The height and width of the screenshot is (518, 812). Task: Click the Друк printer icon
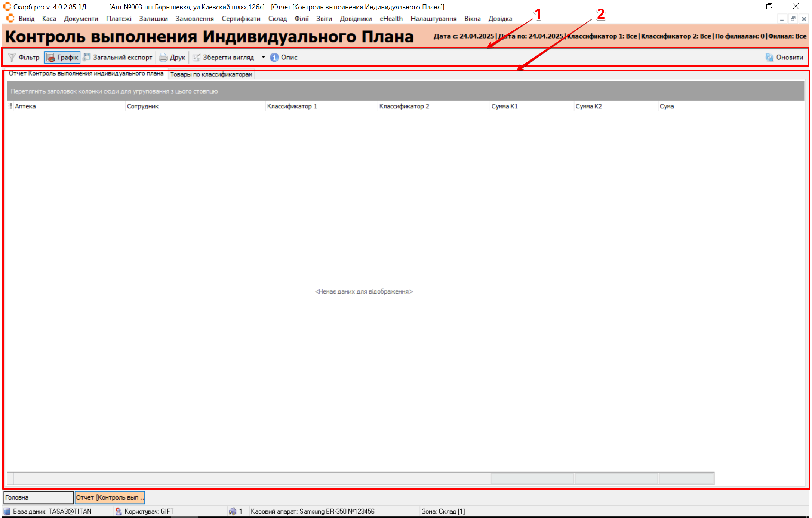pos(163,57)
